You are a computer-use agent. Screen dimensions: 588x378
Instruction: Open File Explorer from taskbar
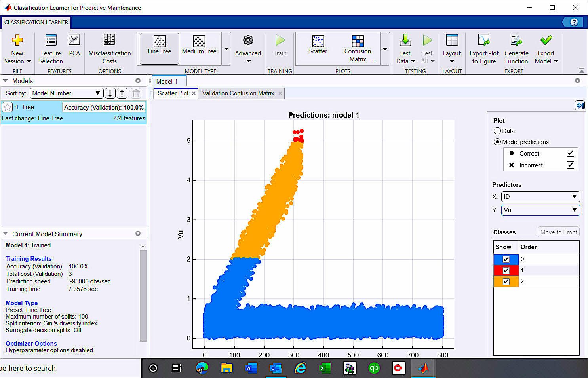226,368
